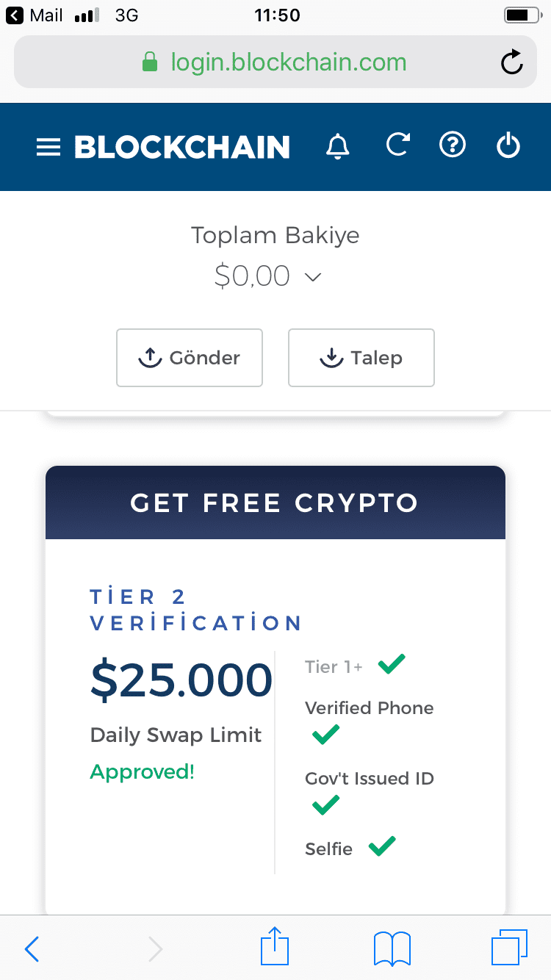Click the Gov't Issued ID checkmark

tap(325, 805)
